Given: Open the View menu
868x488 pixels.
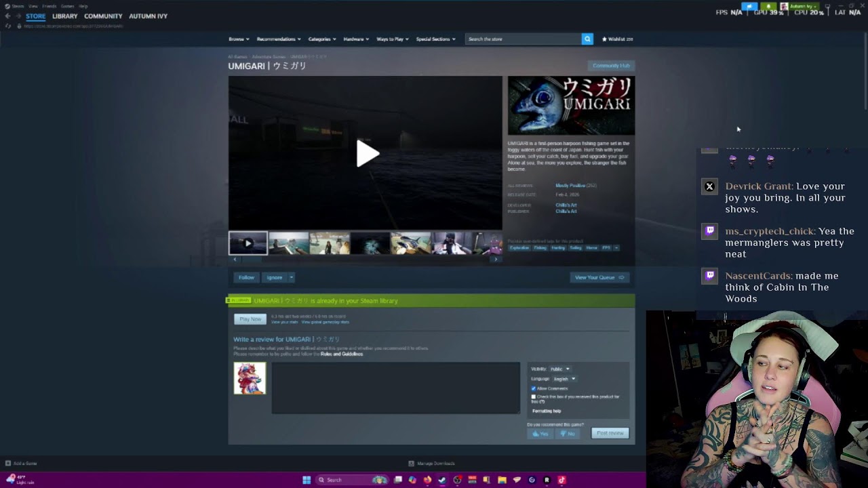Looking at the screenshot, I should (x=33, y=6).
